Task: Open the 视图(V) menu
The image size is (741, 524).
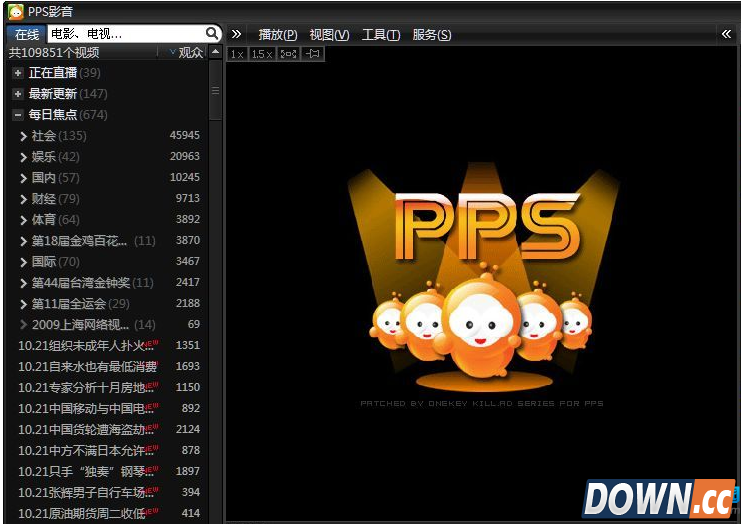Action: coord(329,34)
